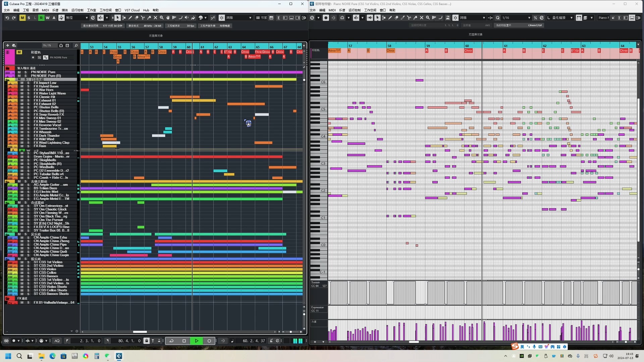Click the metronome click button in transport
Image resolution: width=644 pixels, height=362 pixels.
click(272, 341)
